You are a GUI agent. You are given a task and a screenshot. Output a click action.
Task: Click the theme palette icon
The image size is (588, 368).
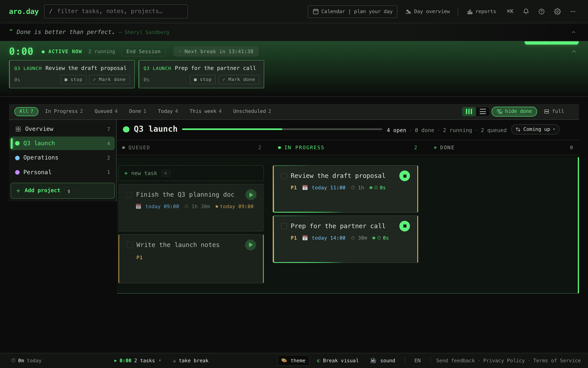284,360
